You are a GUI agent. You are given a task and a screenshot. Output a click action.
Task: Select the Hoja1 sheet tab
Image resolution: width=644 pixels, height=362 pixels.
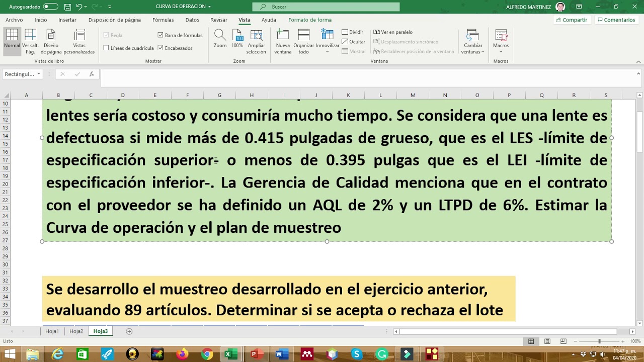(52, 331)
